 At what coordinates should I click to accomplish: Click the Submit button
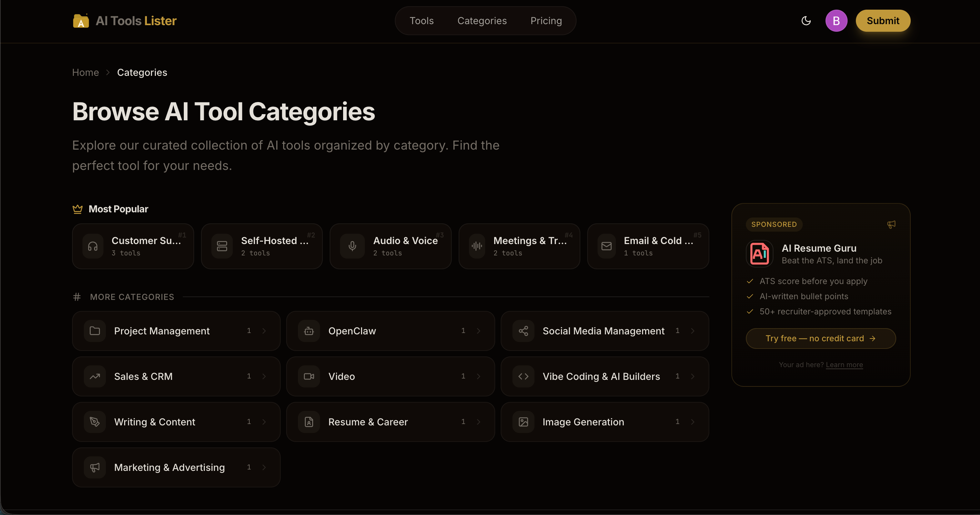tap(883, 21)
